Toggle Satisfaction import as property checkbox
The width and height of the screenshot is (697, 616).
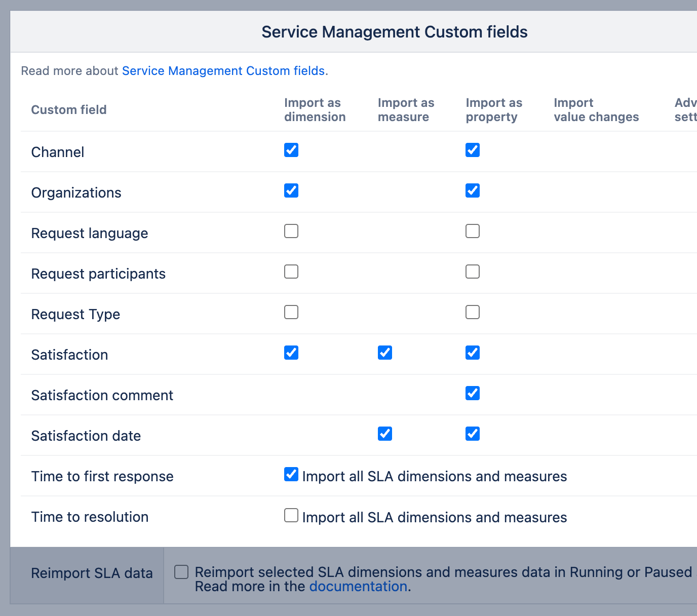click(473, 353)
